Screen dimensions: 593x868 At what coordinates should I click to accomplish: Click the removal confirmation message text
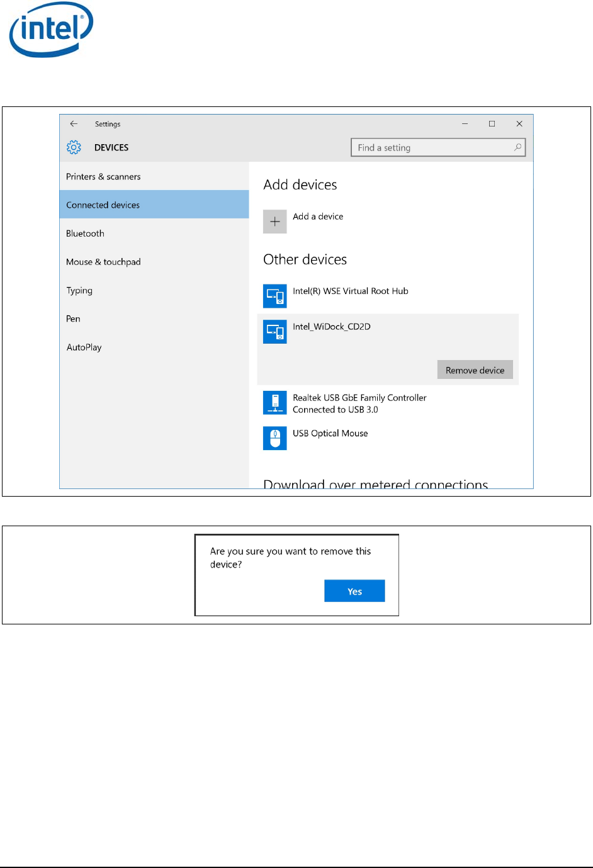[290, 558]
